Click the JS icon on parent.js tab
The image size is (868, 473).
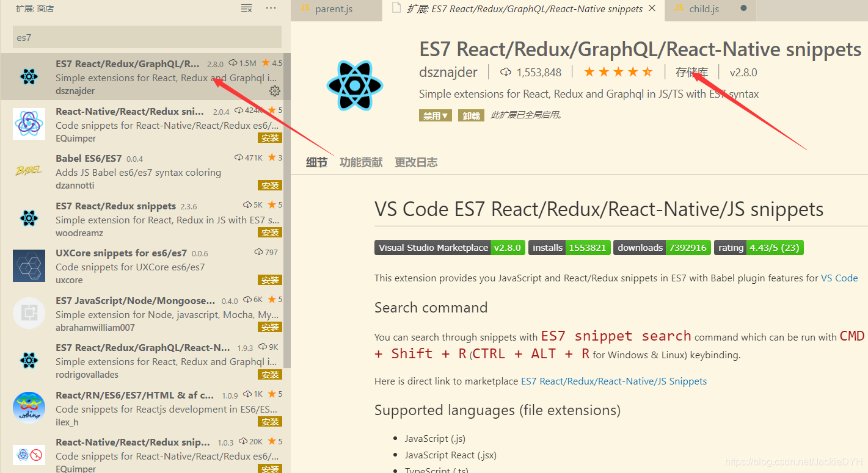[304, 9]
